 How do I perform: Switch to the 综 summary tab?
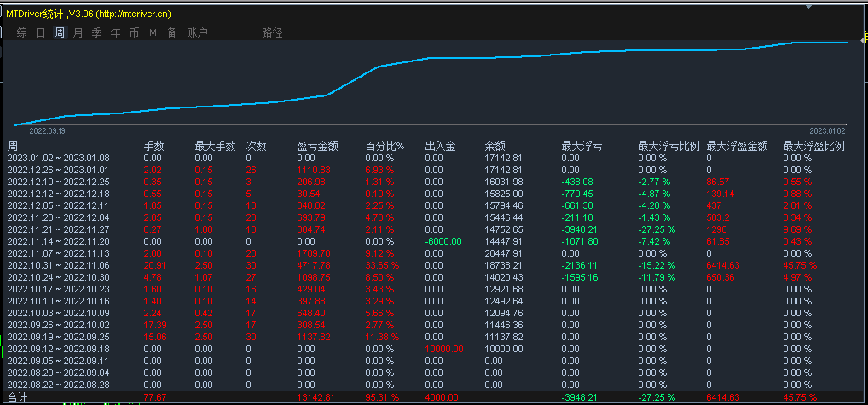coord(21,32)
